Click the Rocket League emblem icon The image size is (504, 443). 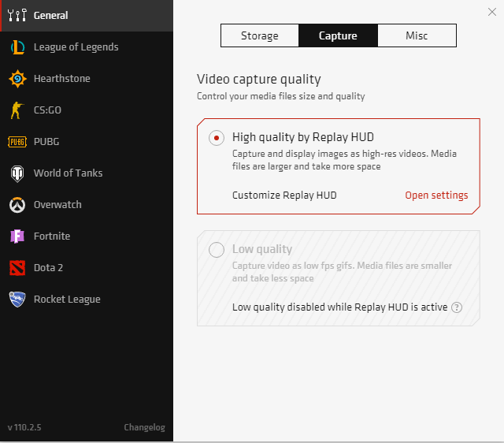[x=17, y=300]
